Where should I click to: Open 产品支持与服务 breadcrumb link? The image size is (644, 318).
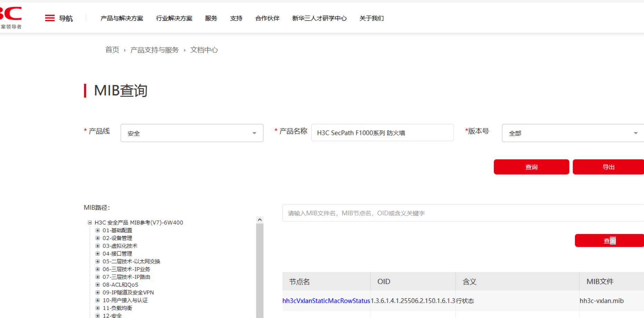coord(155,50)
